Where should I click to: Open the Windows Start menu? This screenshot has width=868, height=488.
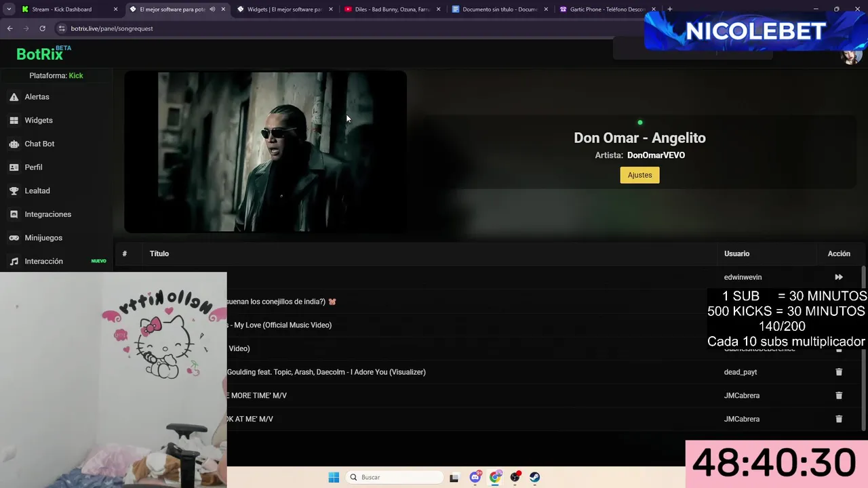point(334,477)
